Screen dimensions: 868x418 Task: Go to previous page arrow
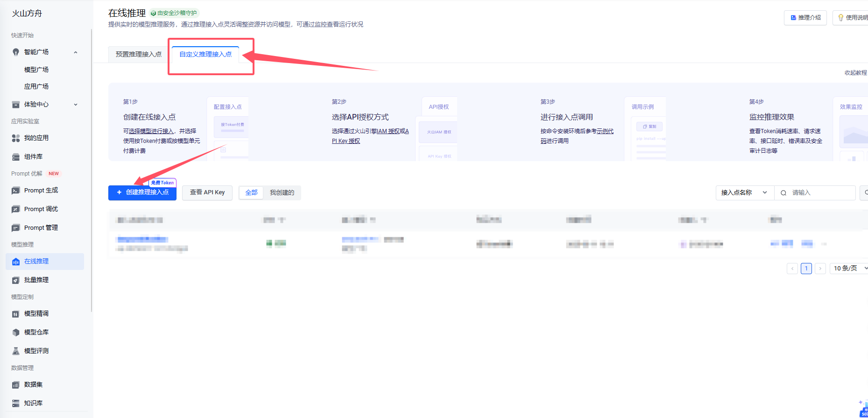pos(792,269)
